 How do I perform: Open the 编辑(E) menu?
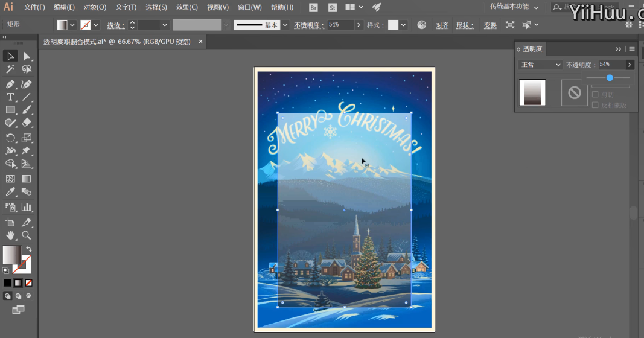(64, 7)
